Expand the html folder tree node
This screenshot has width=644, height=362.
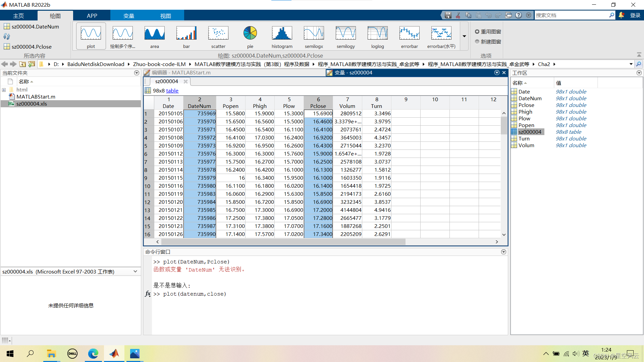4,90
